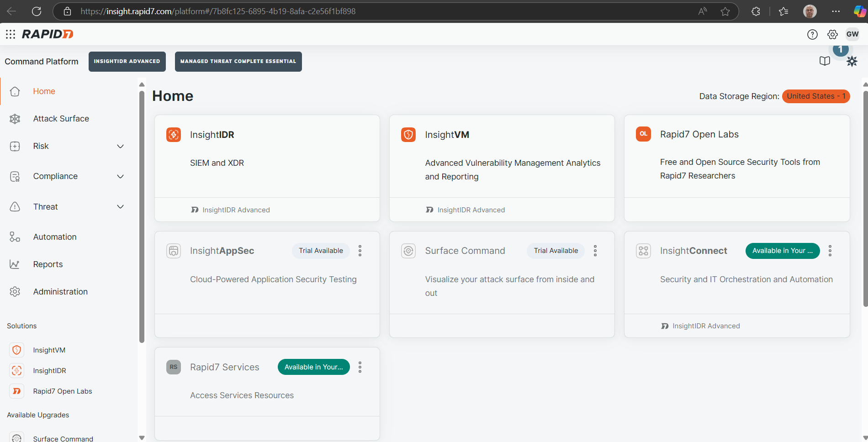The width and height of the screenshot is (868, 442).
Task: Click the Rapid7 Open Labs OL icon
Action: click(x=644, y=134)
